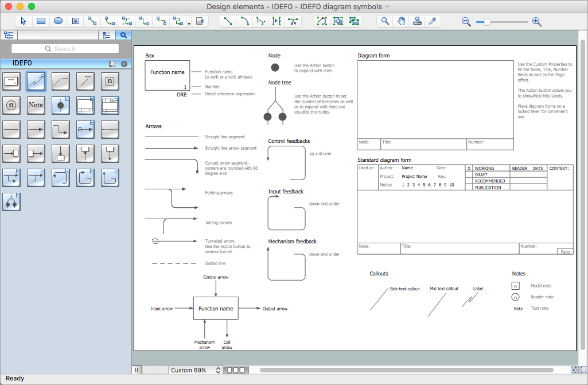
Task: Save the IDEF0 library
Action: [x=112, y=64]
